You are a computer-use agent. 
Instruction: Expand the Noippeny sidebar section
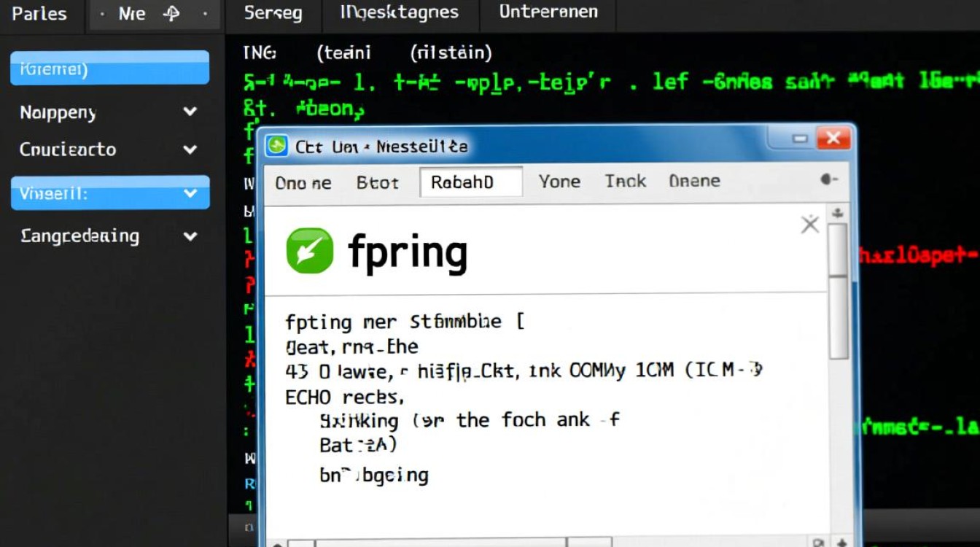(x=190, y=112)
